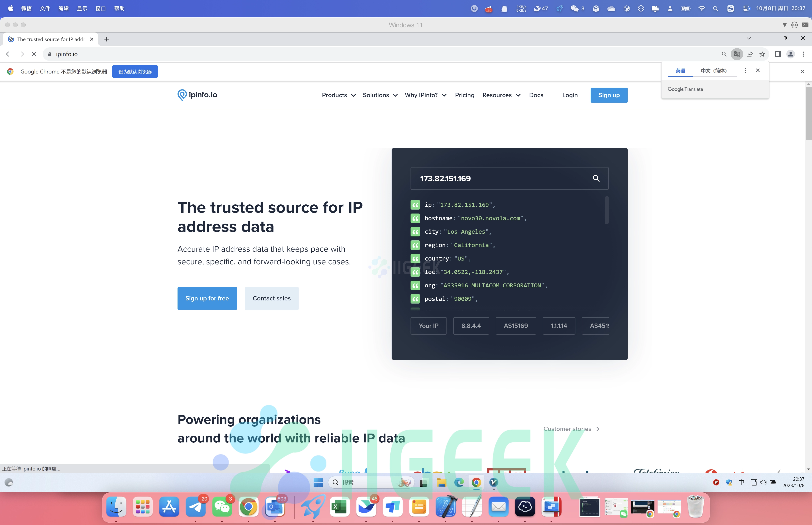Toggle Google Translate off
Screen dimensions: 812x525
(x=758, y=71)
